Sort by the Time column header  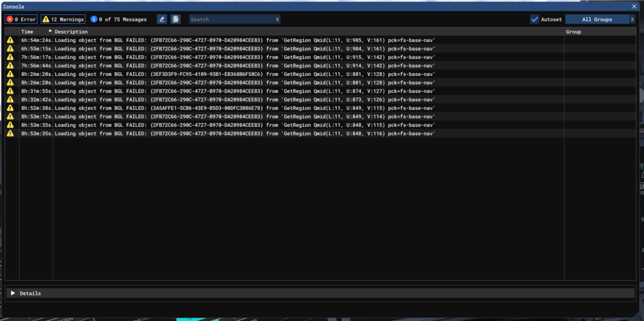28,32
